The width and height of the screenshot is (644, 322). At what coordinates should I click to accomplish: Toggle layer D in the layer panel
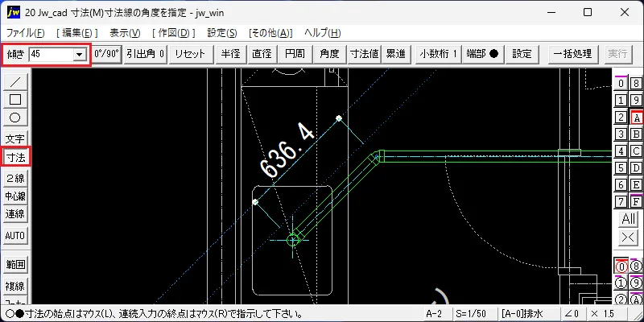[x=636, y=168]
